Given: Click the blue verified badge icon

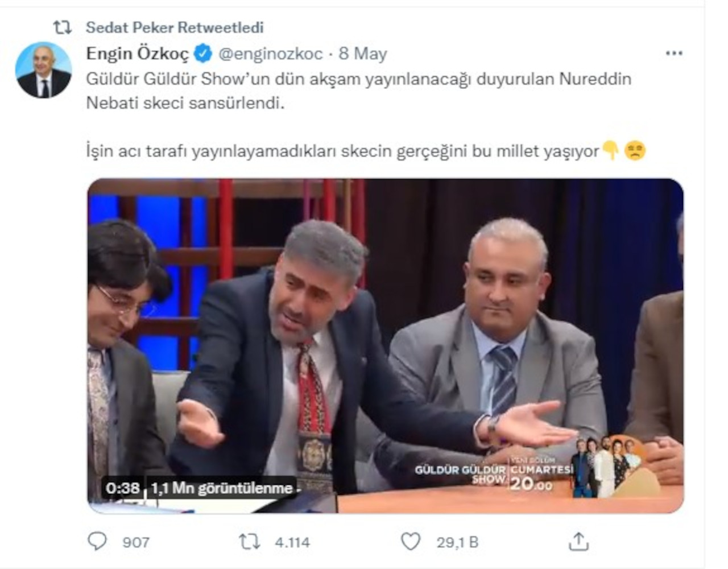Looking at the screenshot, I should (203, 53).
